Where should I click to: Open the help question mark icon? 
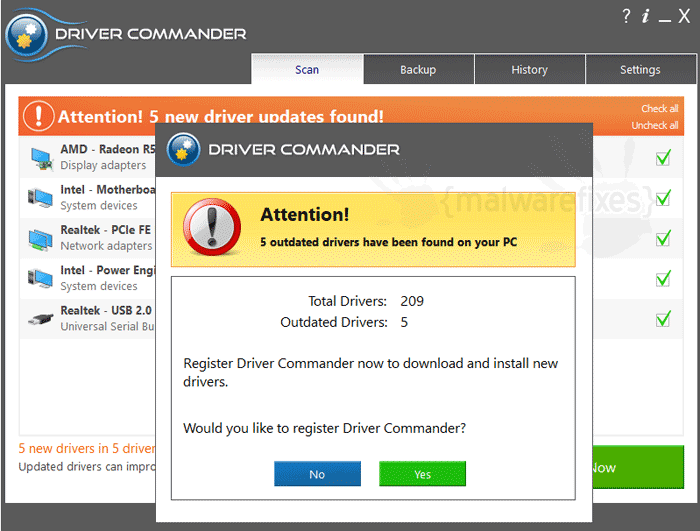click(x=626, y=16)
